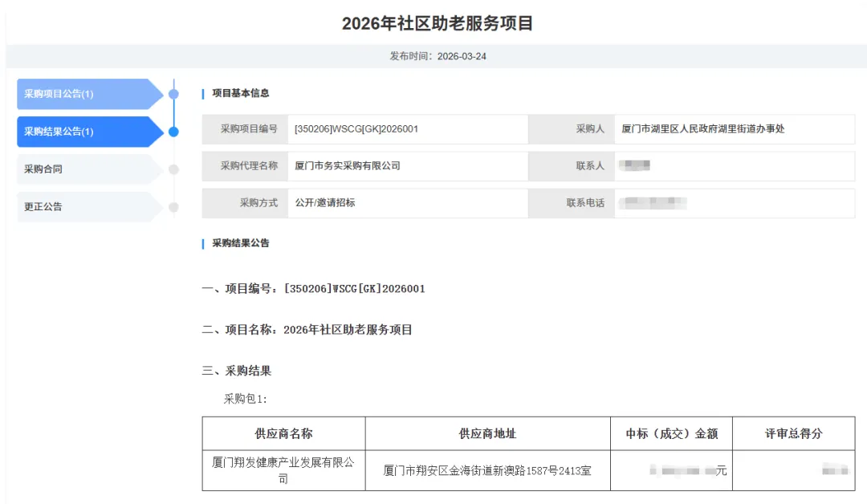Click the blue marker before 项目基本信息
This screenshot has width=867, height=504.
203,93
